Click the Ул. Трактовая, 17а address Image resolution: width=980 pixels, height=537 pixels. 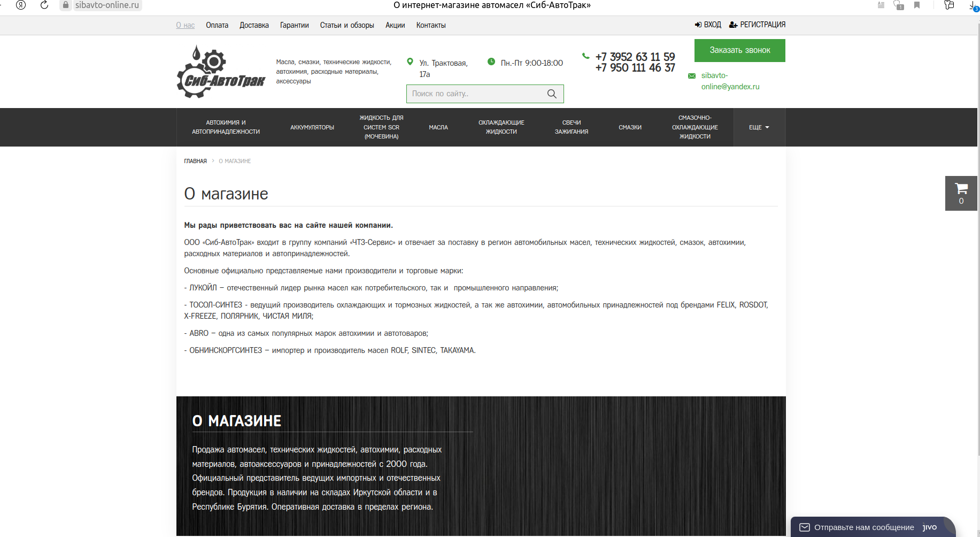coord(444,68)
